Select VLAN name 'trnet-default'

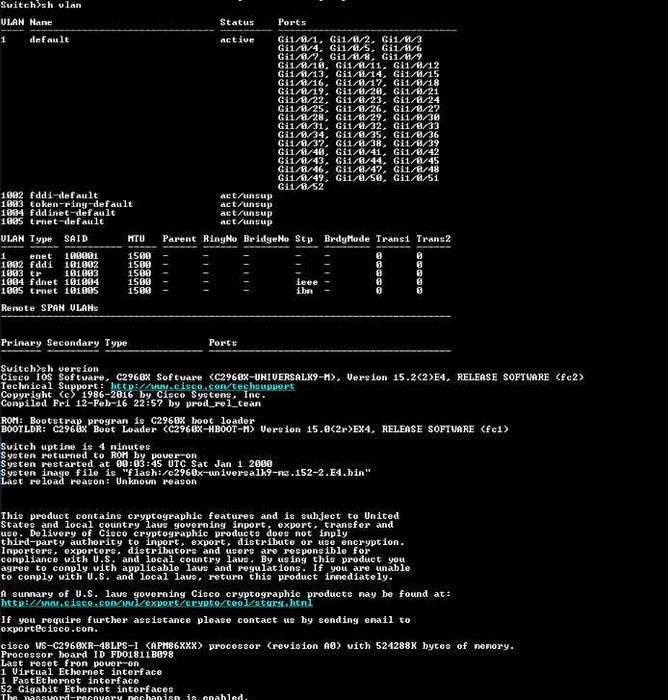point(67,221)
